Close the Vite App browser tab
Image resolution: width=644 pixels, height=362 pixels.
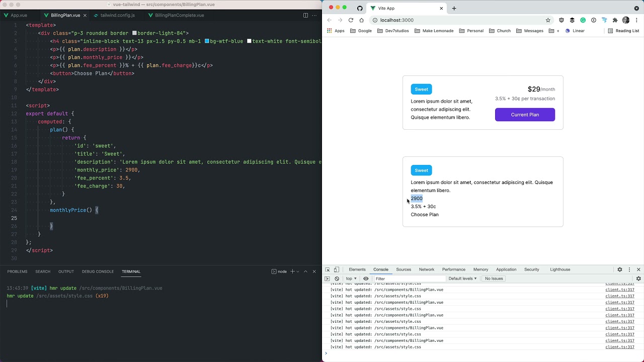(x=442, y=8)
